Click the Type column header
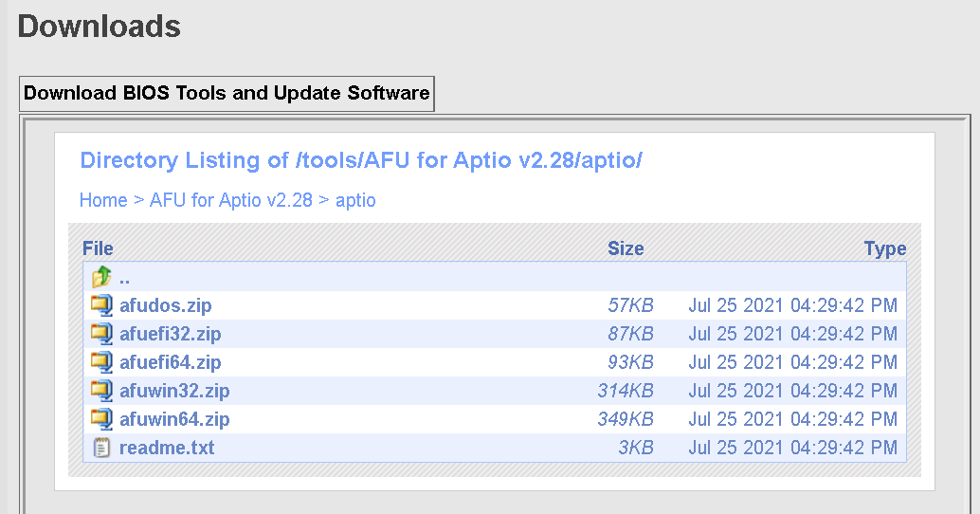The width and height of the screenshot is (980, 514). [x=885, y=248]
